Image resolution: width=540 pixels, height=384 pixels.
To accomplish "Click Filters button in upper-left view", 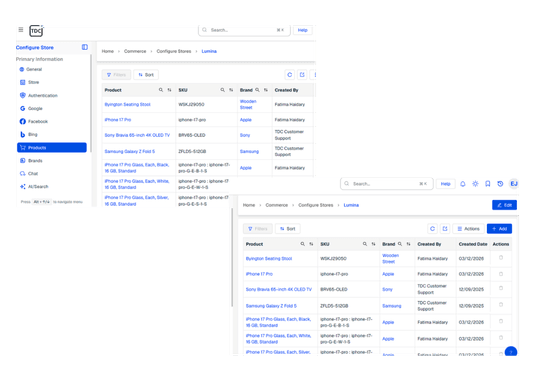I will coord(116,75).
